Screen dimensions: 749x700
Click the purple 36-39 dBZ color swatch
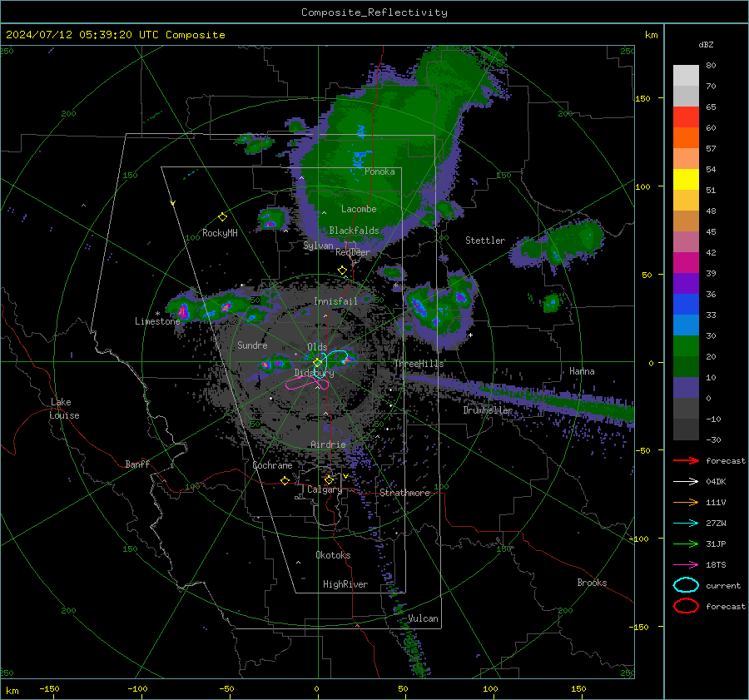pyautogui.click(x=686, y=283)
